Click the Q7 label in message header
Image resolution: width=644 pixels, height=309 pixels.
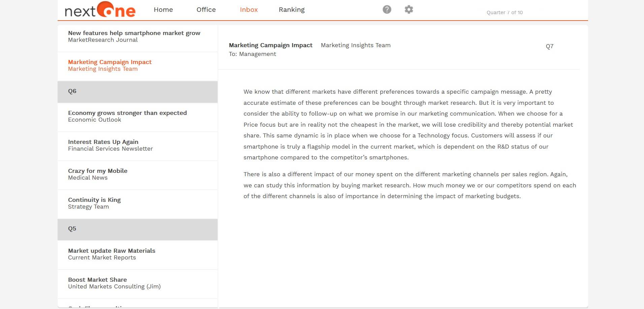(549, 47)
